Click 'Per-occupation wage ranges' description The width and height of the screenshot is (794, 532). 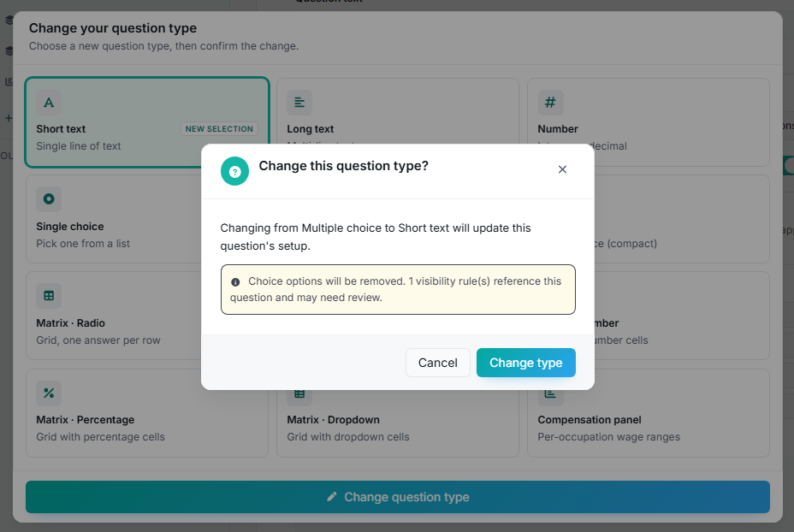(608, 437)
